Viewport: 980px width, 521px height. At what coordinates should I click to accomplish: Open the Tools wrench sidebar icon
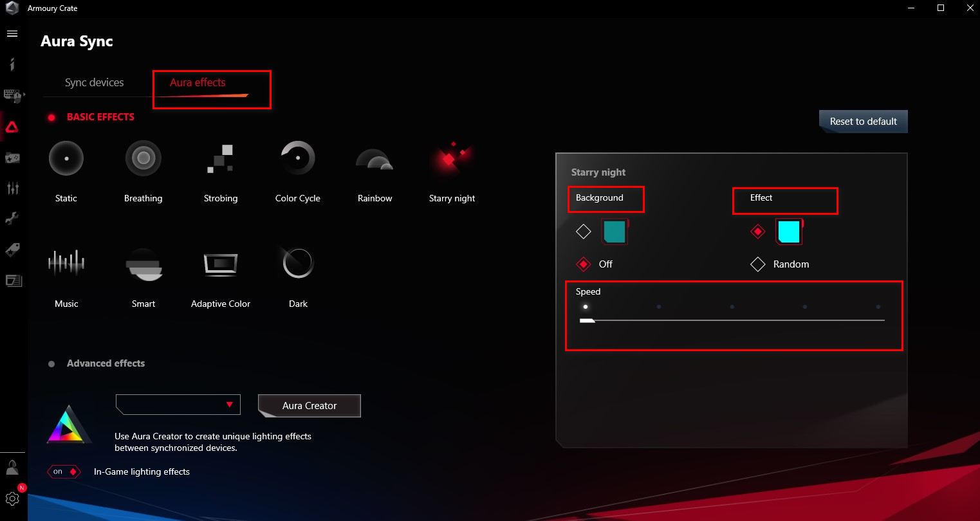click(x=12, y=219)
